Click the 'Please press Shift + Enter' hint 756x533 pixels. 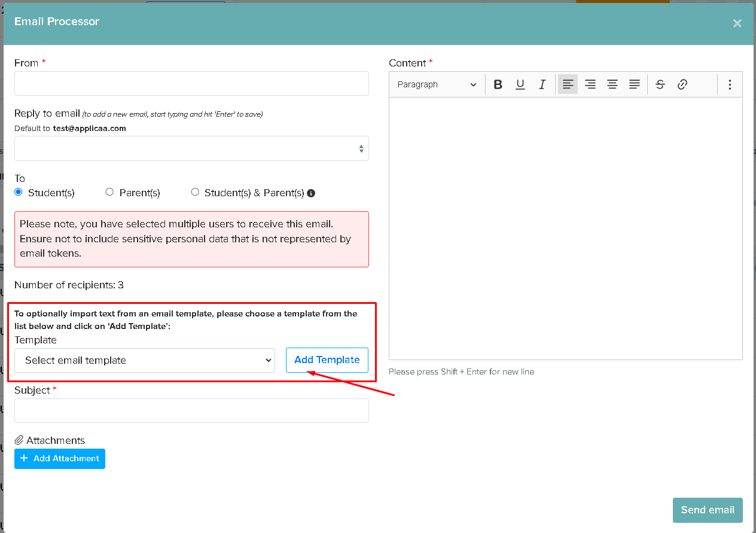[x=461, y=372]
